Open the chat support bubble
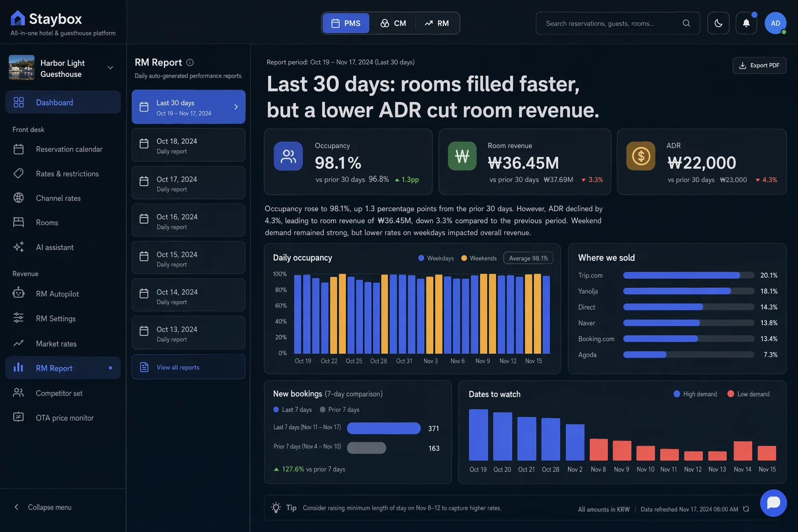Viewport: 798px width, 532px height. click(x=774, y=503)
